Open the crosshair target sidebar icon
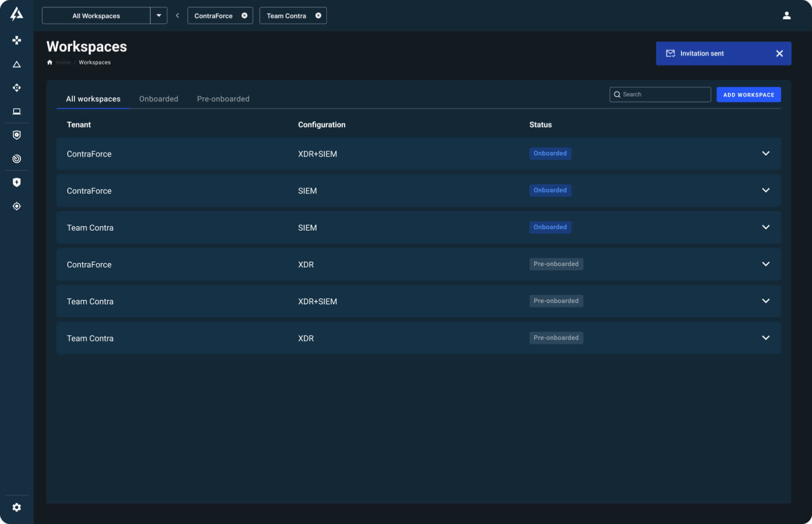 [x=17, y=206]
